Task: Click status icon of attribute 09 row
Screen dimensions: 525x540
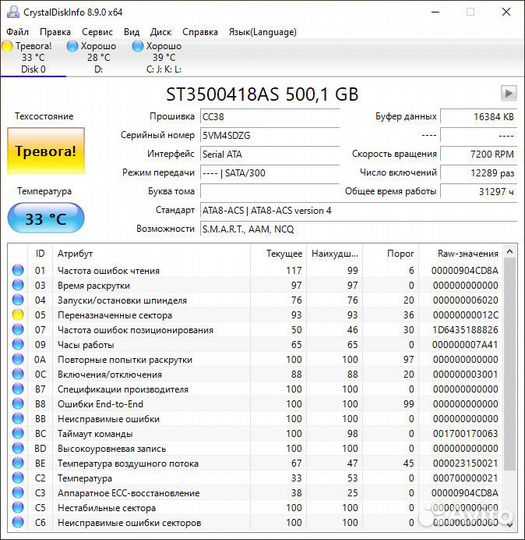Action: [18, 344]
